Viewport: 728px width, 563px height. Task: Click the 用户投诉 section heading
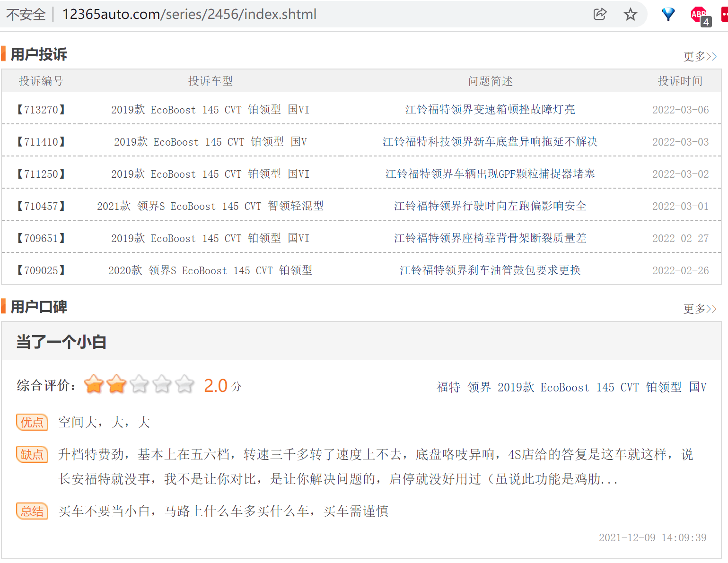39,54
